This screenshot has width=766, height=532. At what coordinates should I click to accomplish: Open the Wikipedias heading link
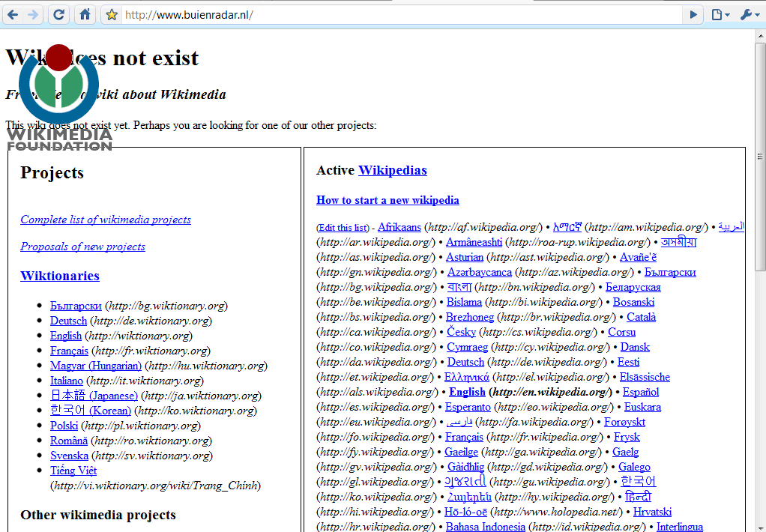coord(392,170)
